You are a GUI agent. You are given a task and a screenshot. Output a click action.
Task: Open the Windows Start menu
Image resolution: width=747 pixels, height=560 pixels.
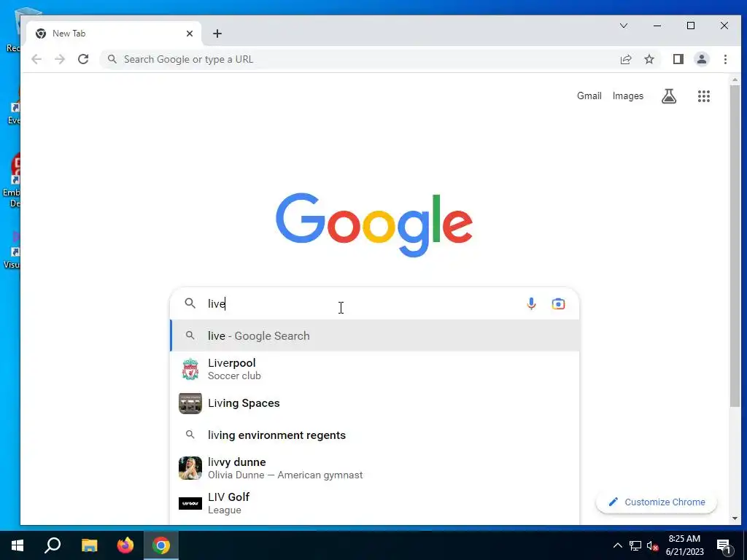(x=18, y=545)
